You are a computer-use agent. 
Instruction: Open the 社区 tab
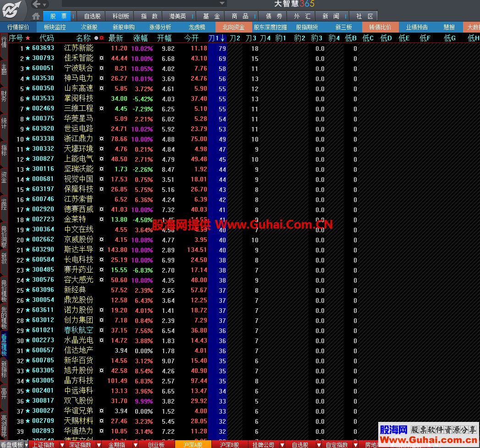click(x=364, y=16)
